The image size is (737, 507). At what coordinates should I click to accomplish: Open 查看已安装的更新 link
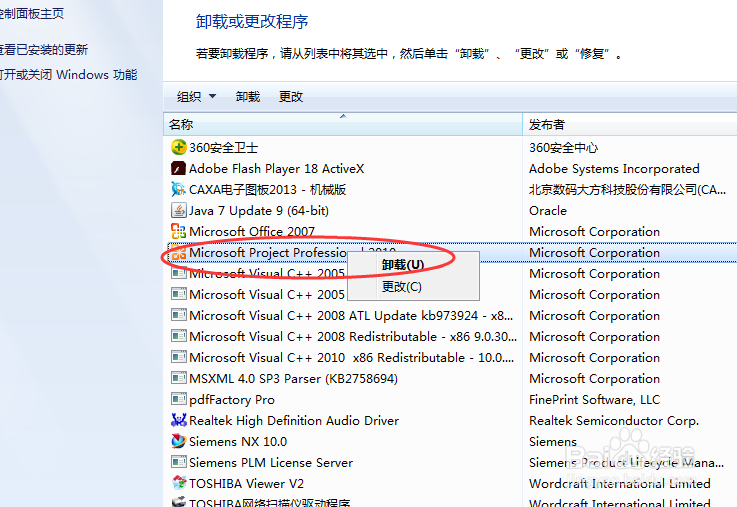43,49
